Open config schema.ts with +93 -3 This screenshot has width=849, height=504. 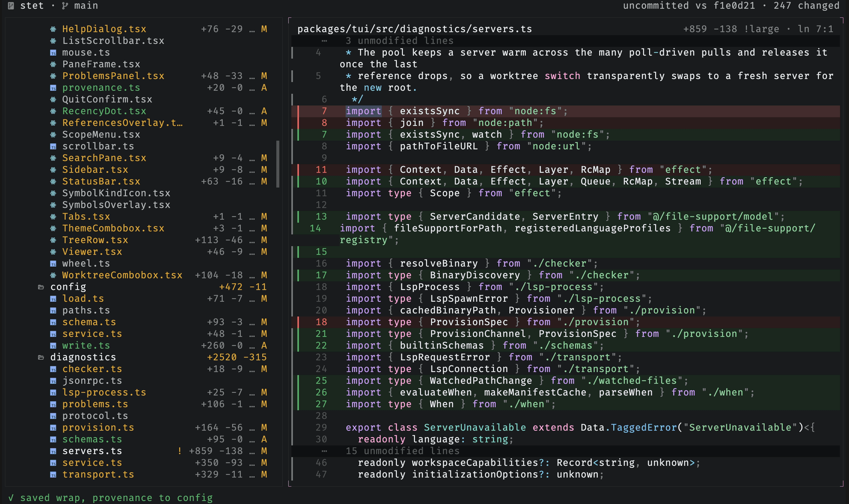click(x=158, y=322)
